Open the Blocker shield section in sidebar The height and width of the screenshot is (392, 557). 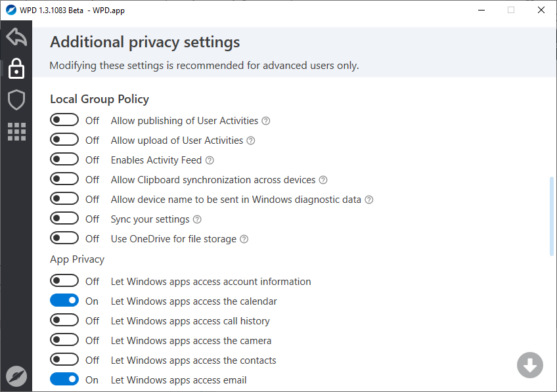(x=16, y=100)
